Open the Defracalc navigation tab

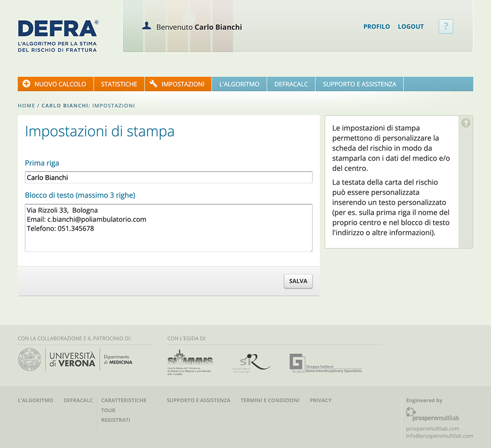291,84
